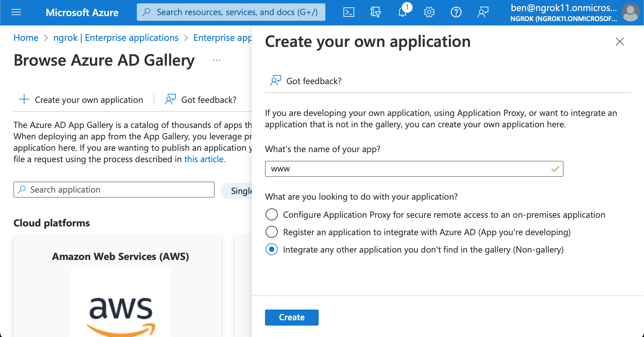The height and width of the screenshot is (337, 644).
Task: Open the 'this article' link
Action: (205, 159)
